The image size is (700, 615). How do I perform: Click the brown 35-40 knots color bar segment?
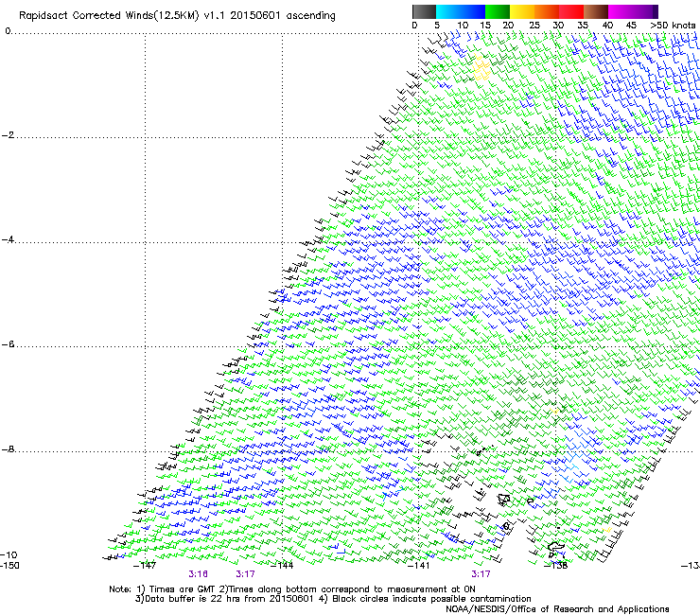[x=596, y=11]
